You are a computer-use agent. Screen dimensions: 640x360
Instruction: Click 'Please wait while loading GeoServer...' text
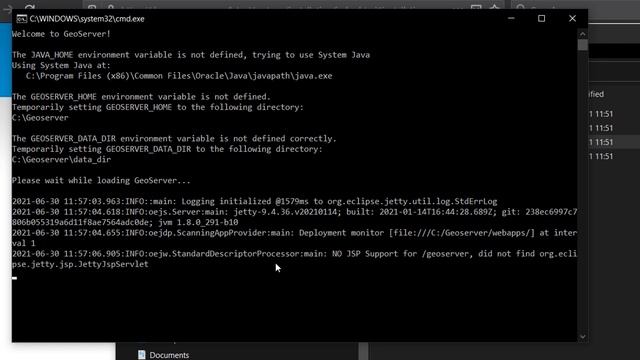pyautogui.click(x=101, y=180)
